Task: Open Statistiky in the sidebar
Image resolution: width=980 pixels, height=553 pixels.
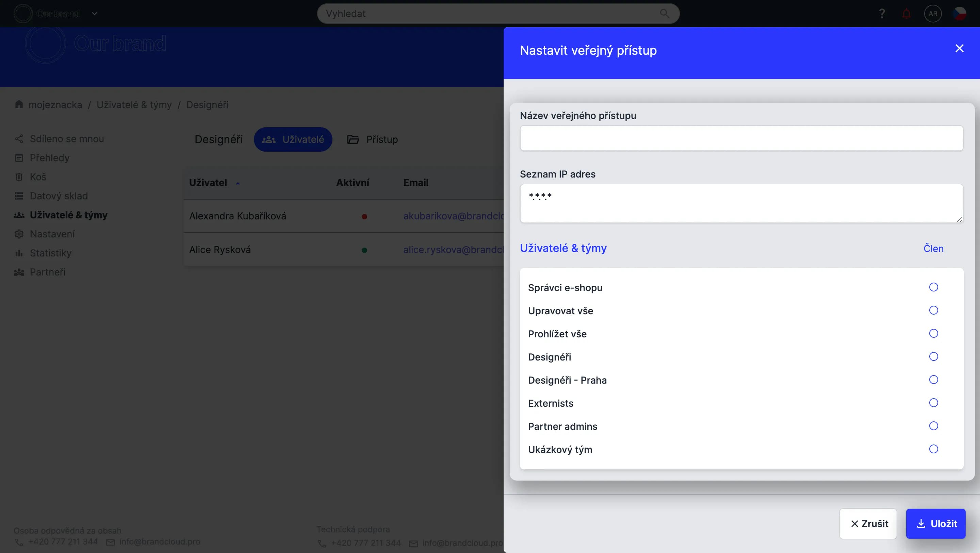Action: [51, 253]
